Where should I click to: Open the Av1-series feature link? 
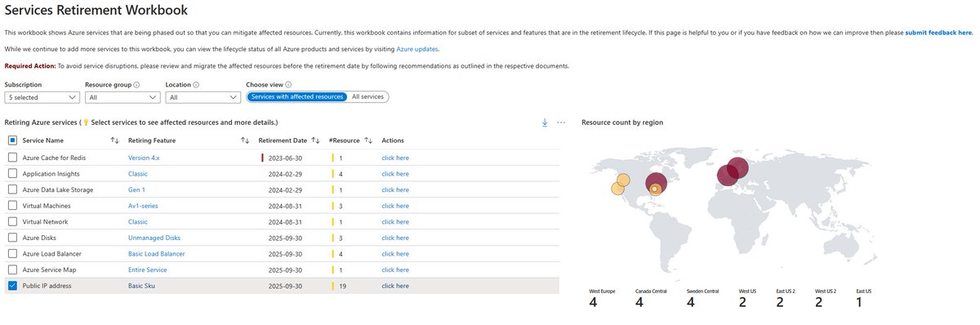coord(143,206)
